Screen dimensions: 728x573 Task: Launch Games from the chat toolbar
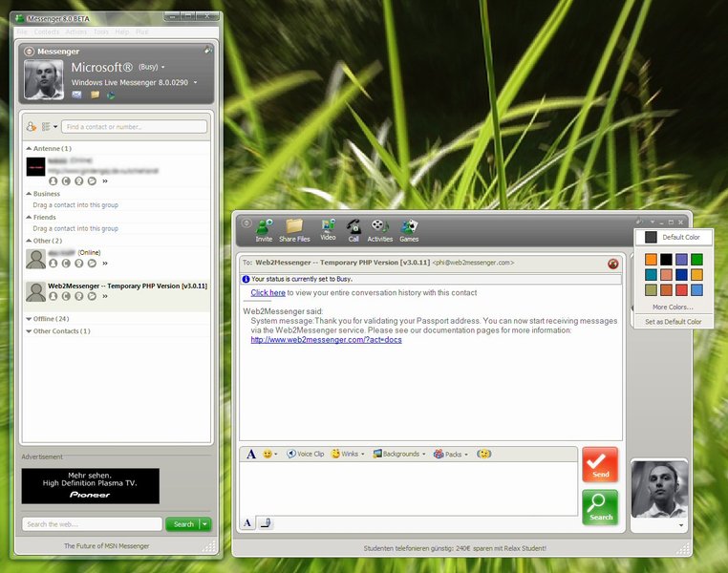[409, 229]
